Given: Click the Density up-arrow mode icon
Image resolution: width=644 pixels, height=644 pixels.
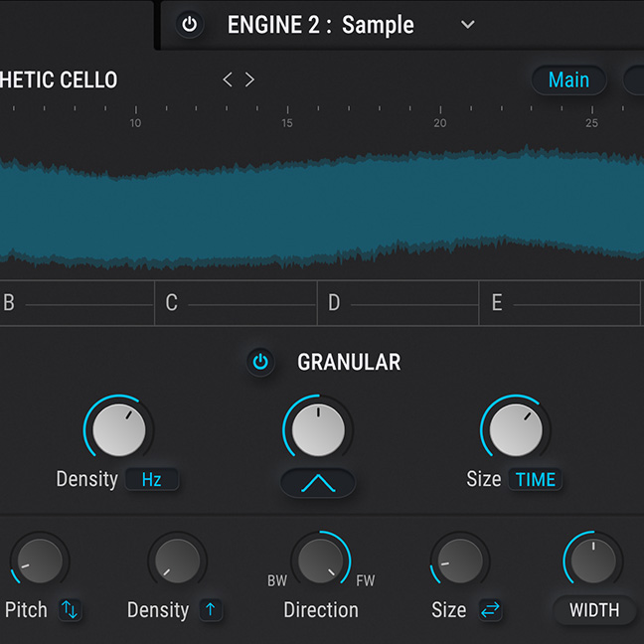Looking at the screenshot, I should tap(210, 610).
